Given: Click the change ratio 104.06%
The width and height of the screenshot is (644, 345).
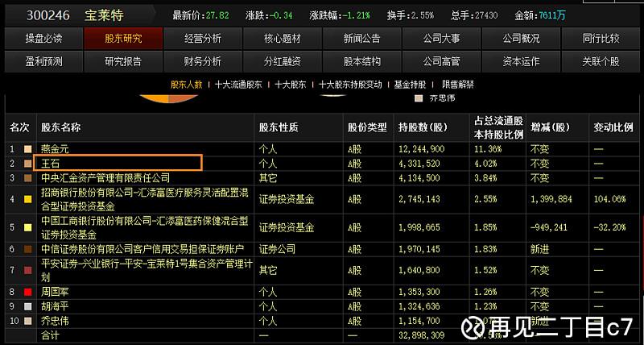Looking at the screenshot, I should 609,199.
